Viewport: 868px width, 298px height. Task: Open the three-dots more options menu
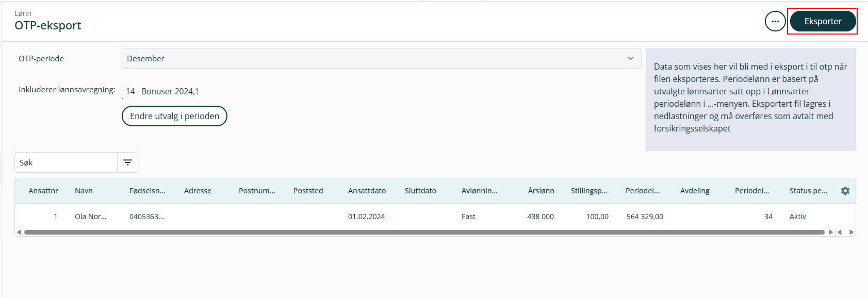click(x=775, y=21)
